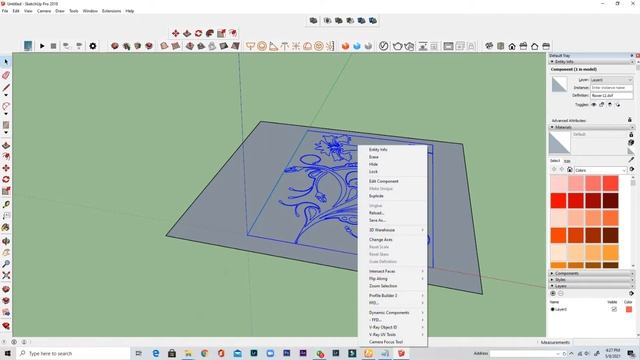Select the Layer0 active radio button
The image size is (640, 360).
(553, 309)
